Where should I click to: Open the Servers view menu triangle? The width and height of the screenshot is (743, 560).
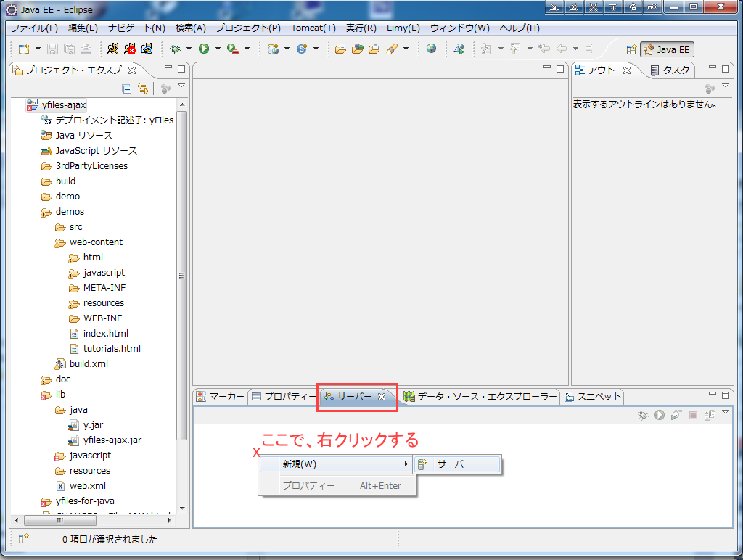click(x=725, y=413)
